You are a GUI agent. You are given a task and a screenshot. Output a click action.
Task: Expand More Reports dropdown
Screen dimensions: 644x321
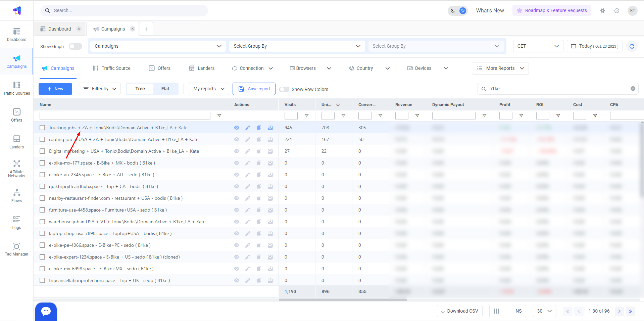coord(500,68)
